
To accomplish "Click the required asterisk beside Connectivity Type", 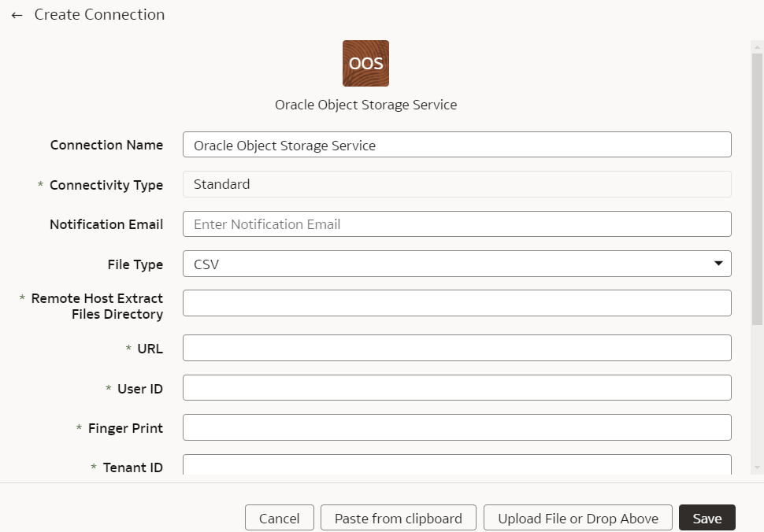I will (38, 184).
